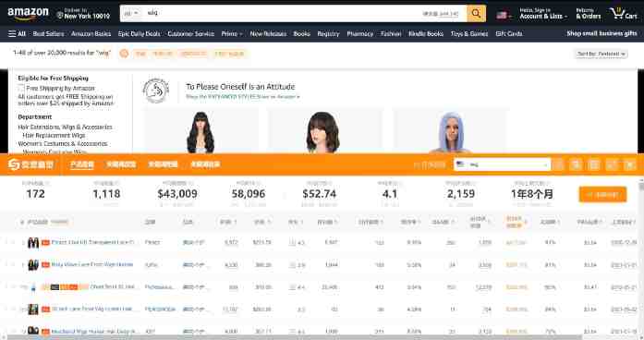Click the Amazon logo
Viewport: 644px width, 340px height.
coord(28,14)
